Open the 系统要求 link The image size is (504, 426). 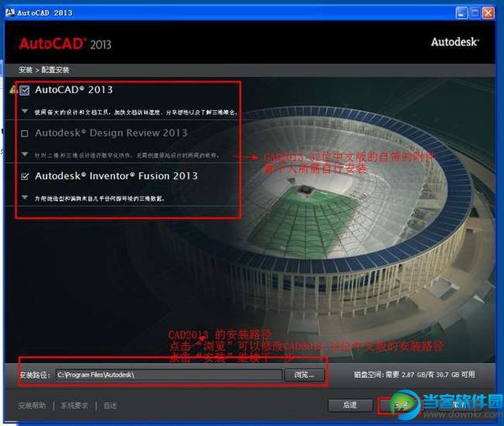(x=75, y=406)
